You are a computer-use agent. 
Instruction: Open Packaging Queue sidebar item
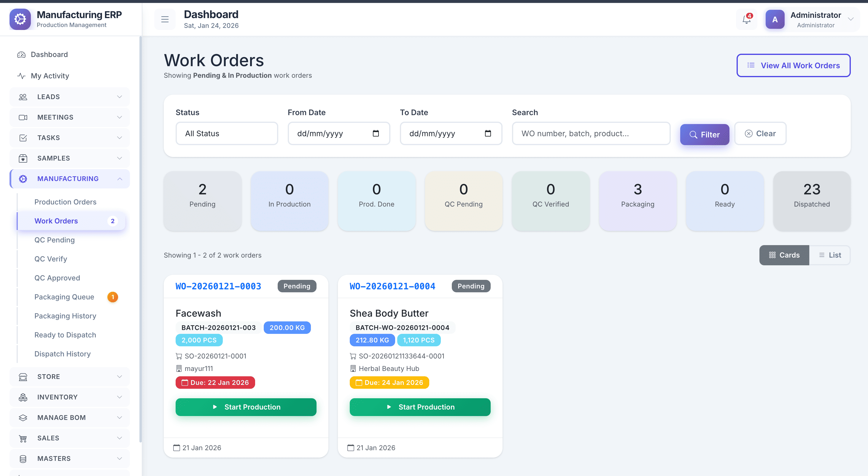(x=64, y=297)
